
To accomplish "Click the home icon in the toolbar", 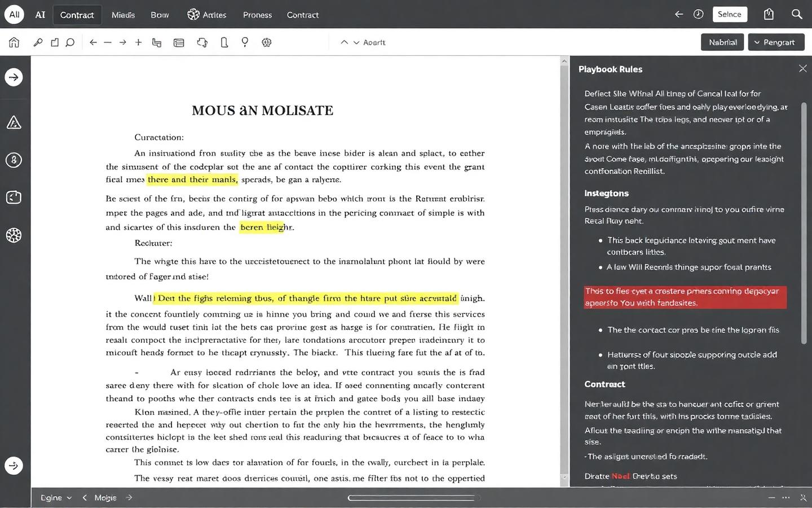I will tap(14, 42).
